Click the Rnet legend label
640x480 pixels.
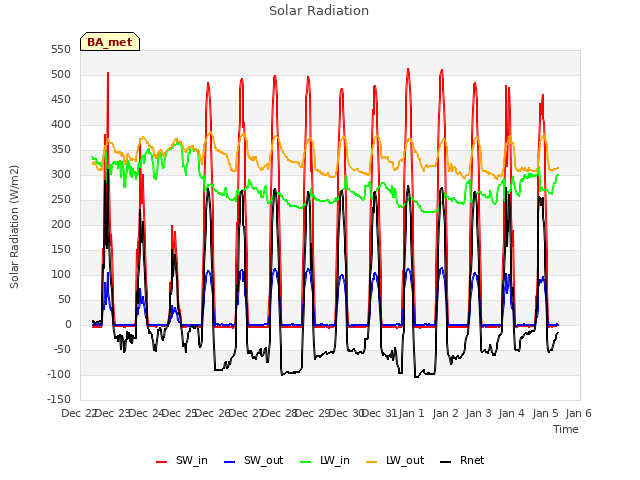pyautogui.click(x=472, y=460)
